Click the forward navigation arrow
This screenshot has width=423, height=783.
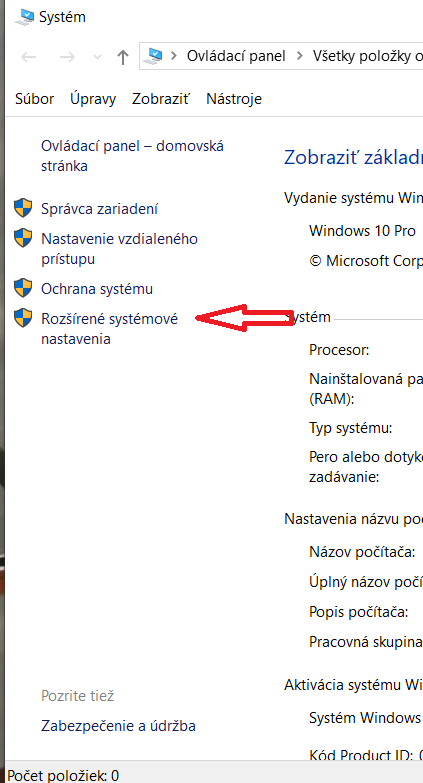67,57
